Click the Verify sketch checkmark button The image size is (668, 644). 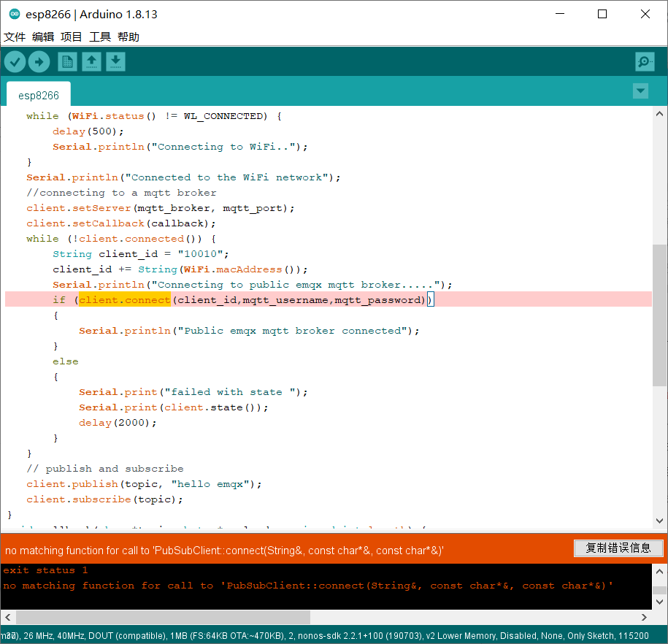(15, 62)
